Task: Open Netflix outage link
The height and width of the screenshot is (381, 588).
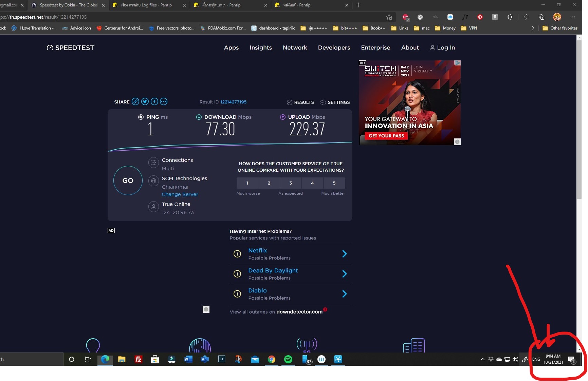Action: pos(258,250)
